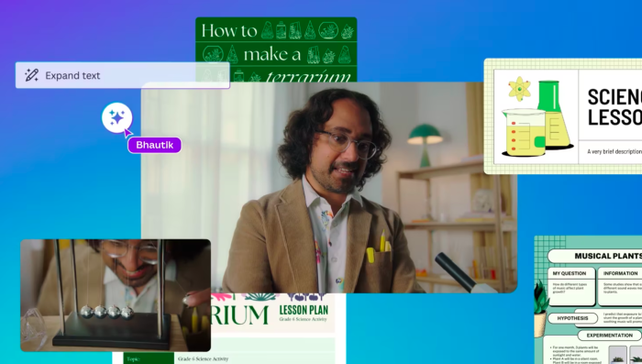Click the Lesson Plan heading on the terrarium document
Viewport: 642px width, 364px height.
click(304, 310)
